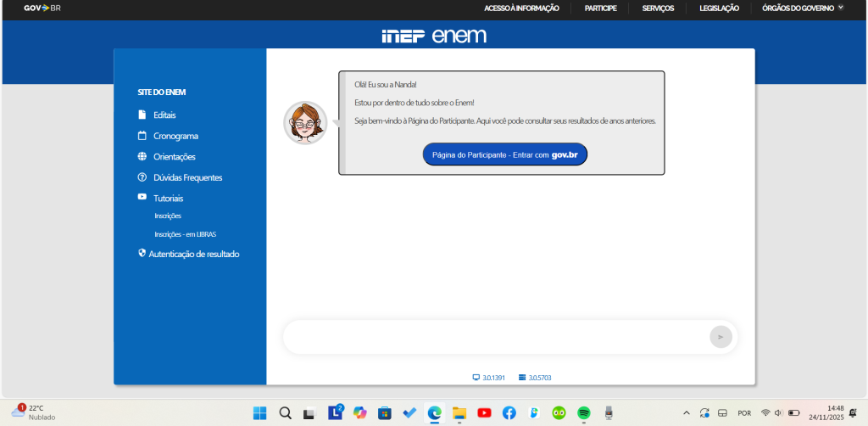Open the clock showing 14:48 24/11/2025
Viewport: 868px width, 426px height.
826,412
